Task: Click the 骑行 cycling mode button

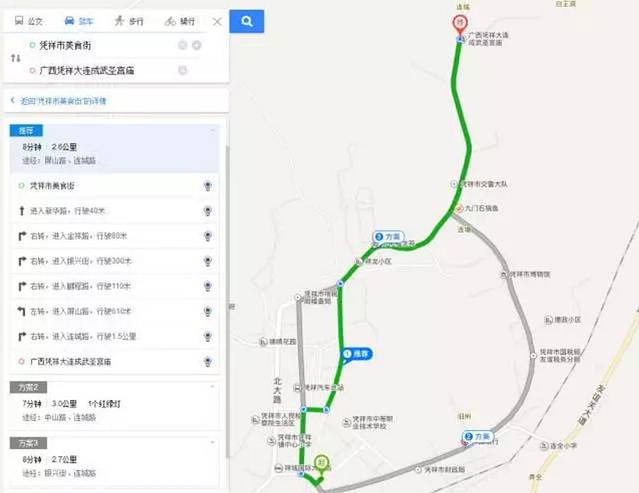Action: coord(180,21)
